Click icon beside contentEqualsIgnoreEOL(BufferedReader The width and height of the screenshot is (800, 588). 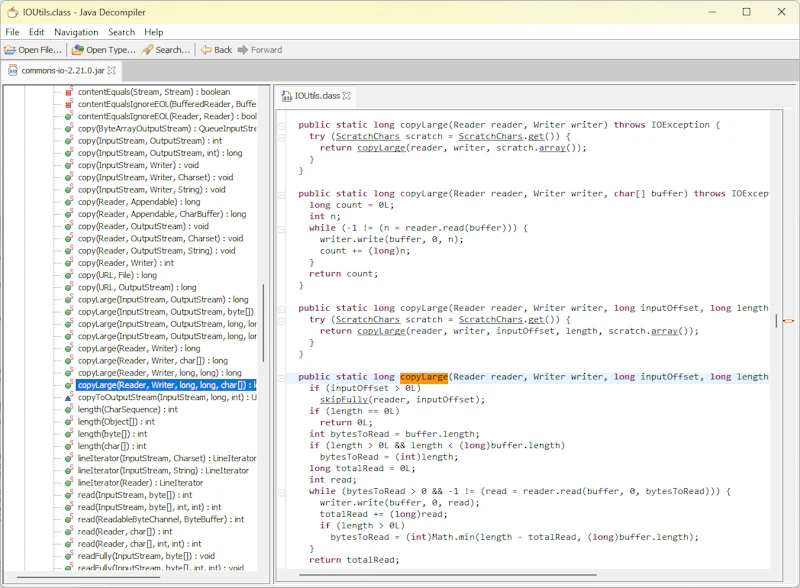[69, 104]
